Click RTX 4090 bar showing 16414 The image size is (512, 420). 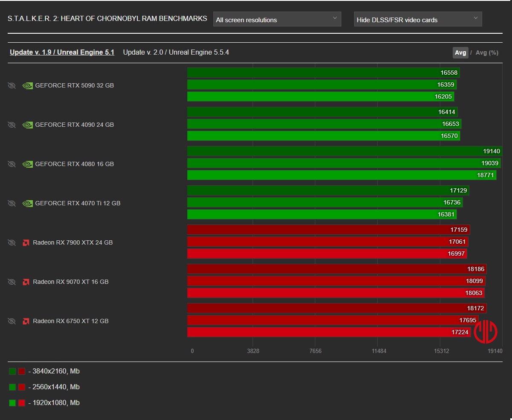(322, 112)
